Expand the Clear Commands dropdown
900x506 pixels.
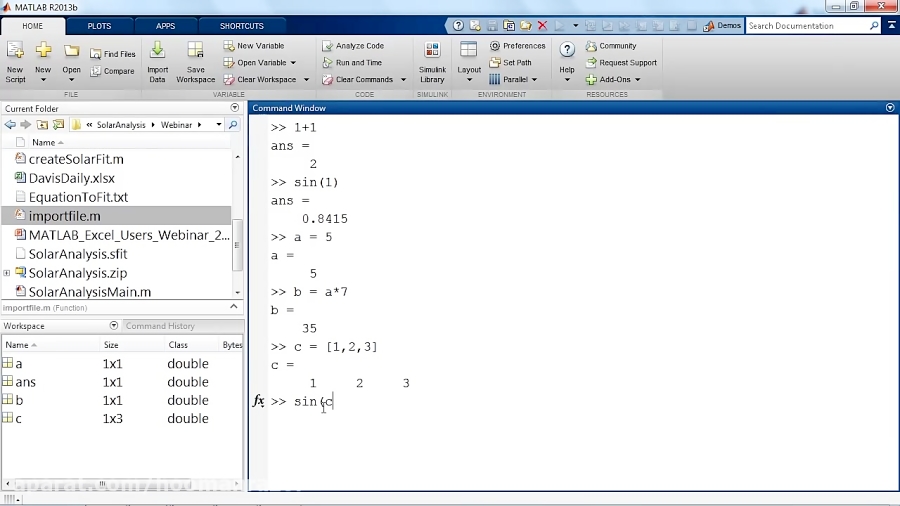[403, 80]
